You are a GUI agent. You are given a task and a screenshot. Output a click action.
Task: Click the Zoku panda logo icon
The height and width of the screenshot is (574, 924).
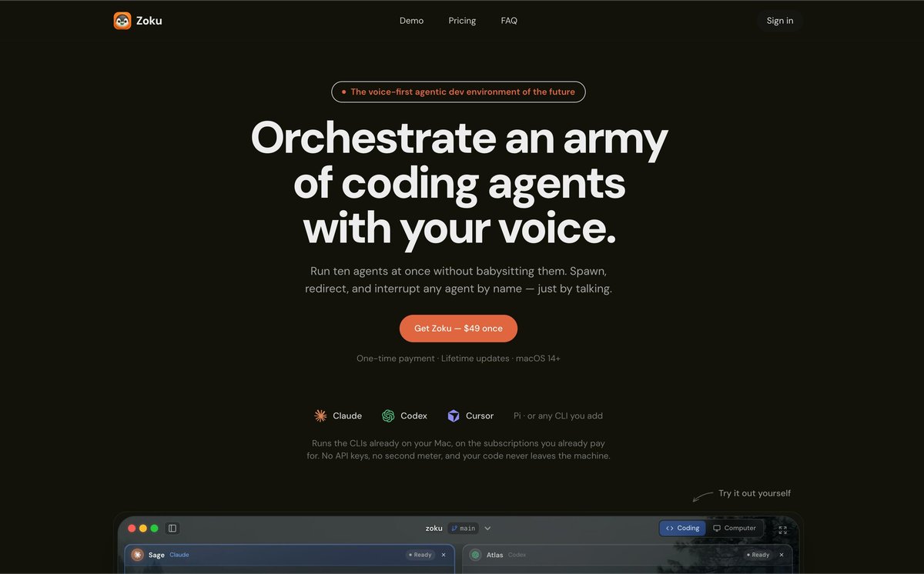tap(122, 21)
